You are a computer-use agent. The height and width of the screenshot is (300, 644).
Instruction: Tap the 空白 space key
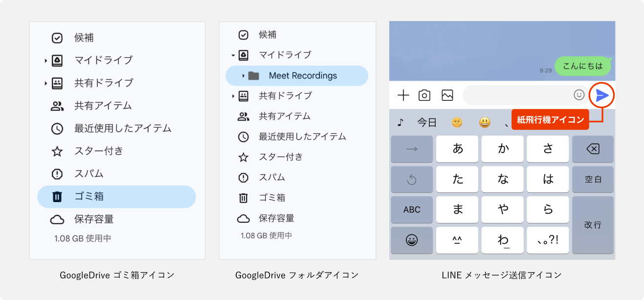point(593,180)
